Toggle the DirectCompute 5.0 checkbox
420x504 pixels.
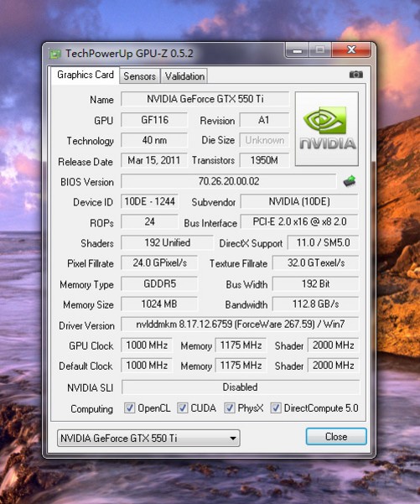click(x=276, y=408)
